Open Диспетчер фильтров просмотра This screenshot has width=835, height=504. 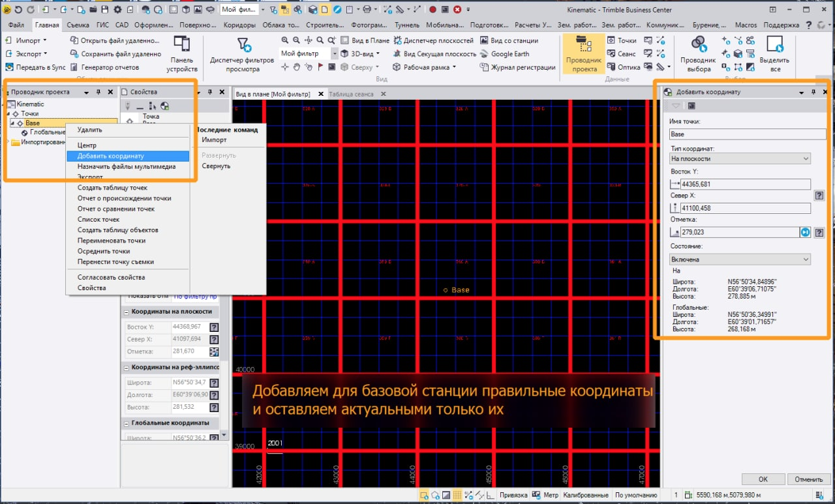pyautogui.click(x=243, y=54)
